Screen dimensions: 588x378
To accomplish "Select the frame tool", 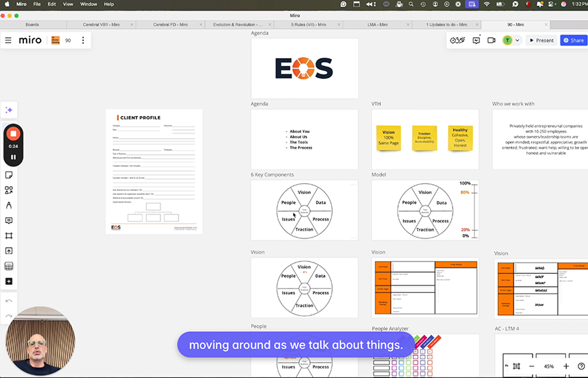I will click(x=9, y=236).
